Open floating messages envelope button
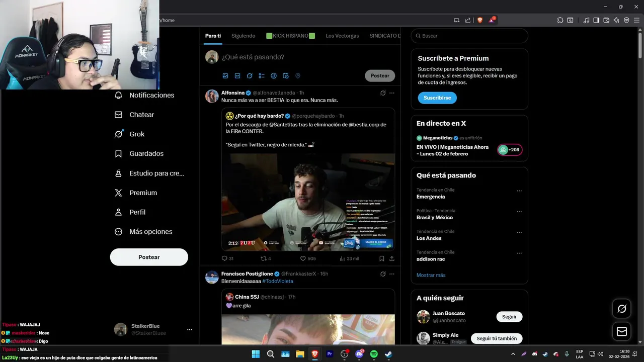The height and width of the screenshot is (362, 644). [x=622, y=331]
